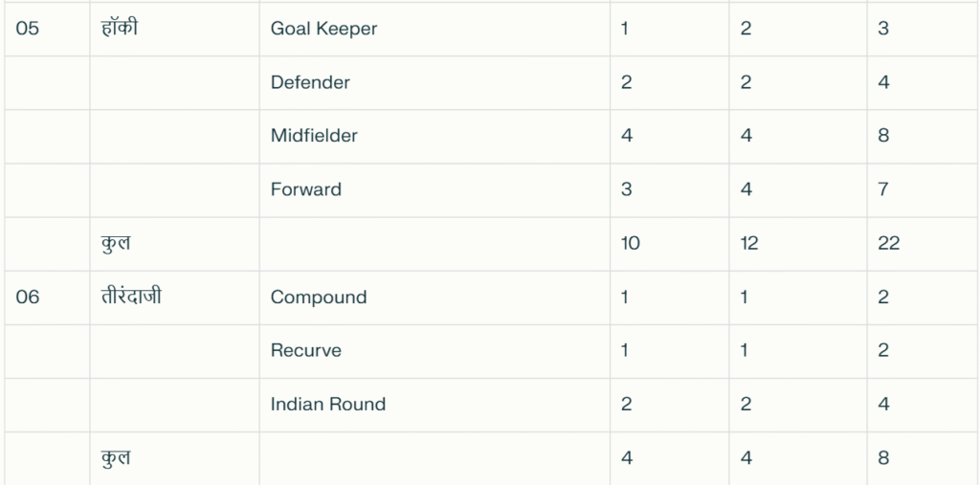Image resolution: width=980 pixels, height=485 pixels.
Task: Click the Recurve category cell
Action: (x=434, y=351)
